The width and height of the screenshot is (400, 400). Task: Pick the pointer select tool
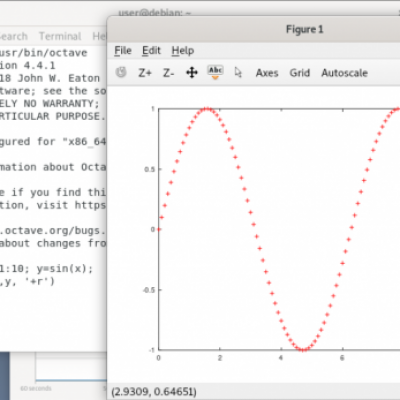(x=238, y=72)
